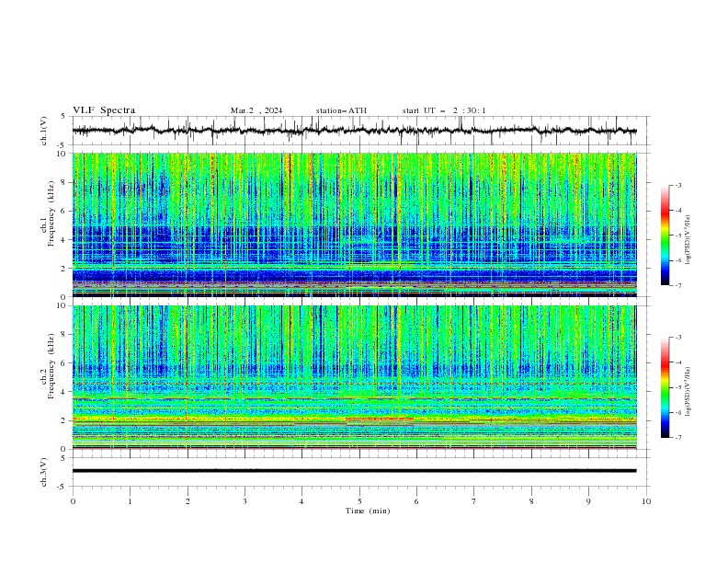The width and height of the screenshot is (728, 563).
Task: Click the "-6" label on ch.1 color bar
Action: [x=677, y=260]
